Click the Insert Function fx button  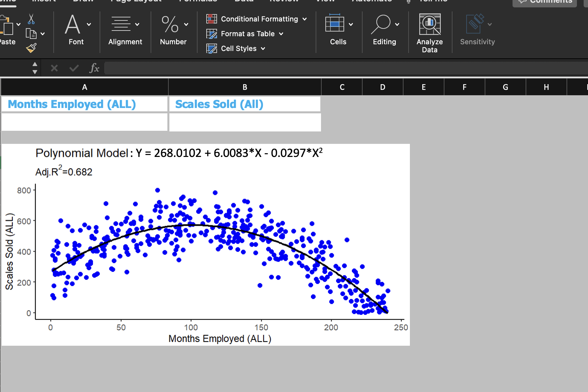click(95, 68)
